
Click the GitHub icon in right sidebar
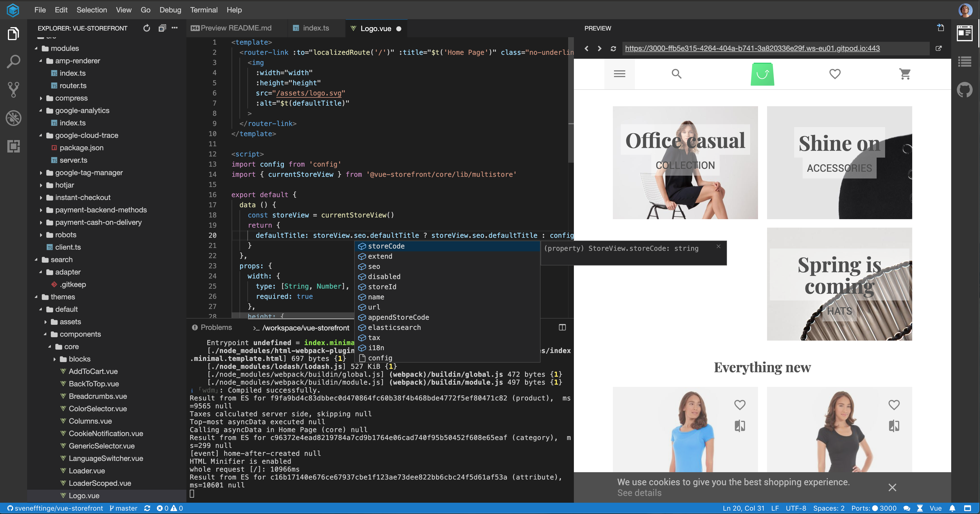click(964, 90)
